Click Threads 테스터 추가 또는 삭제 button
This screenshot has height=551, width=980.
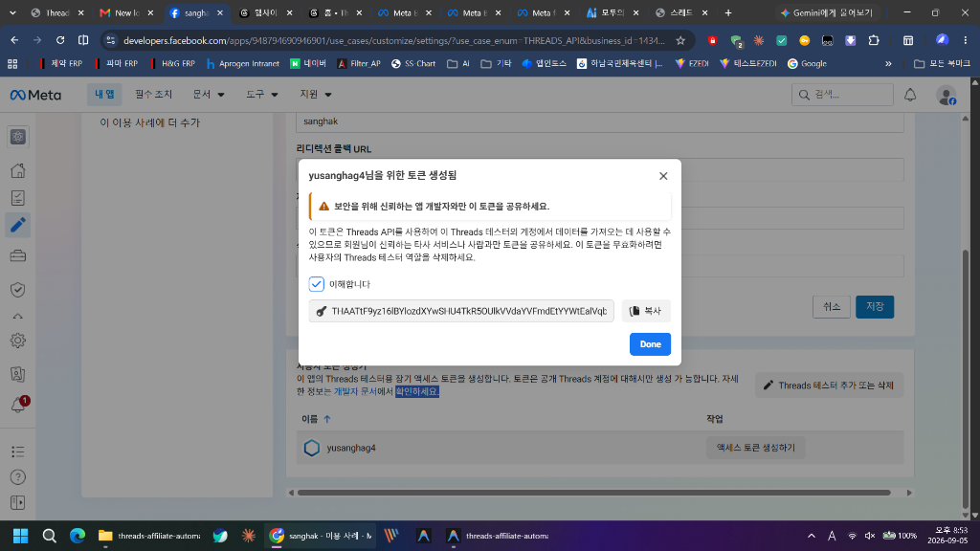(x=829, y=386)
